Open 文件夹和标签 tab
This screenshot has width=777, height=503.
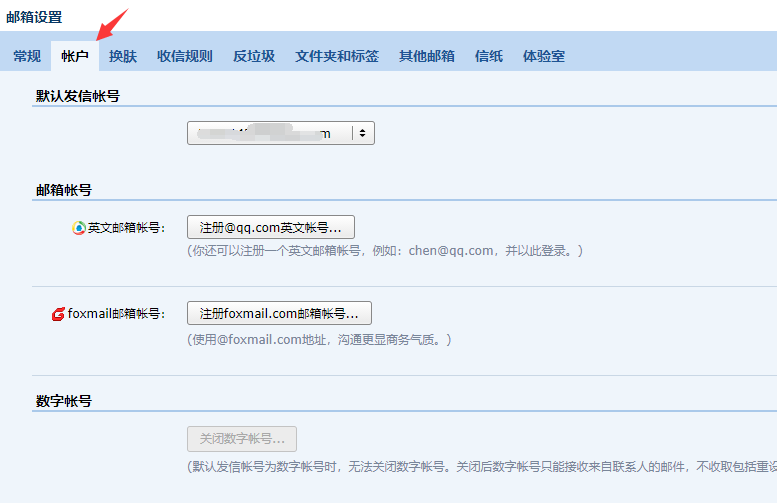[337, 56]
